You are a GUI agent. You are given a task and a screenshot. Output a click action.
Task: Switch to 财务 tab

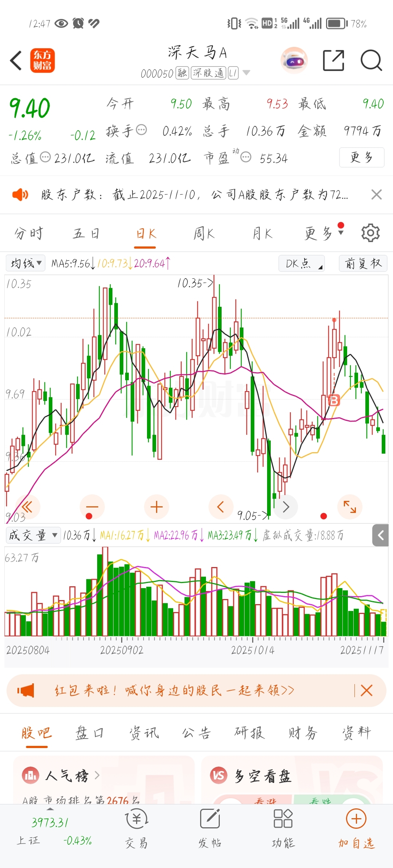click(303, 733)
